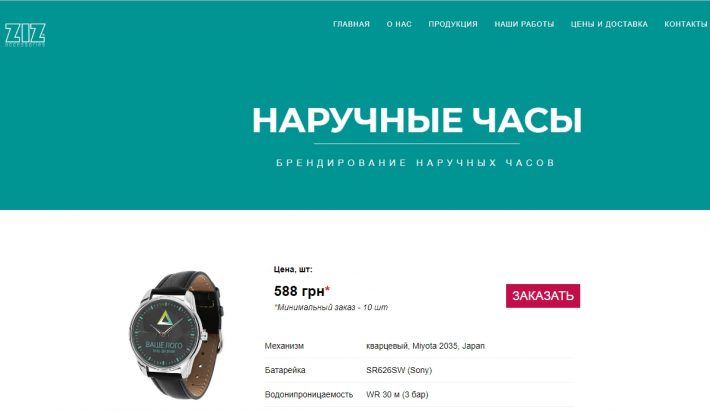Image resolution: width=710 pixels, height=411 pixels.
Task: Click the Механизм specification row
Action: (419, 346)
